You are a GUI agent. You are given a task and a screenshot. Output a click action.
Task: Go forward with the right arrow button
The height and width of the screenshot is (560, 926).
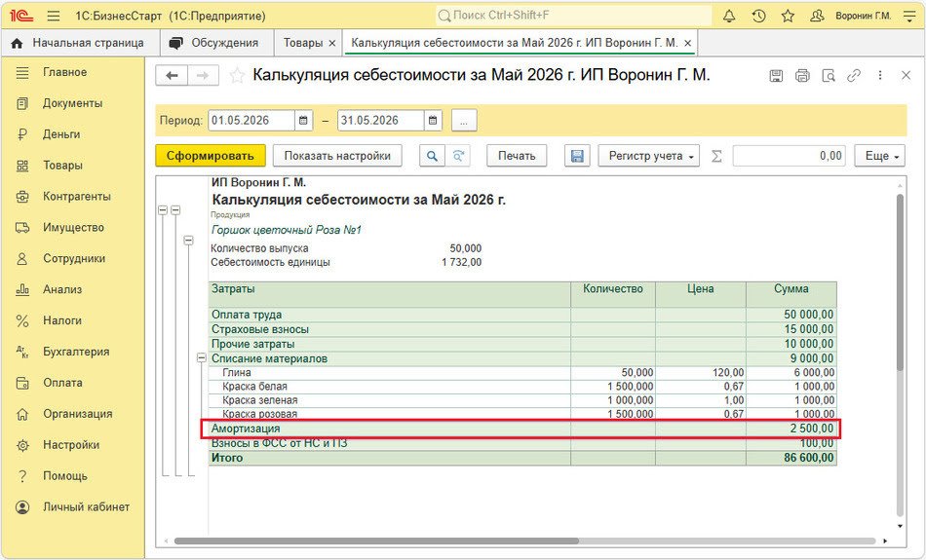coord(203,76)
